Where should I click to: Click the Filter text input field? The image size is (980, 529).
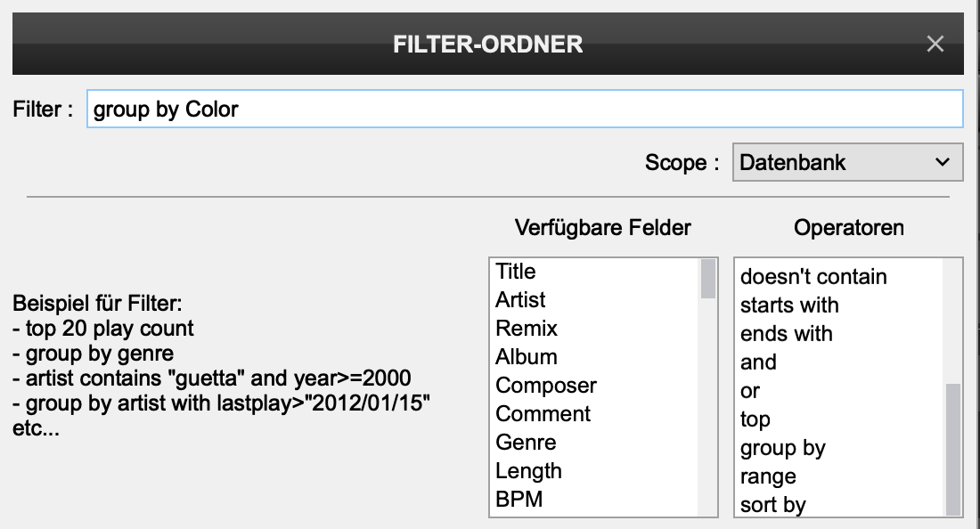tap(524, 110)
